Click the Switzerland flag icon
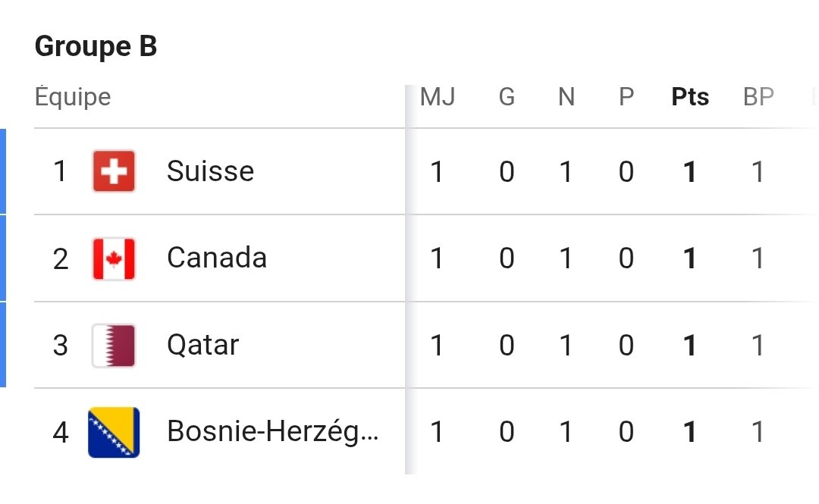 click(114, 171)
